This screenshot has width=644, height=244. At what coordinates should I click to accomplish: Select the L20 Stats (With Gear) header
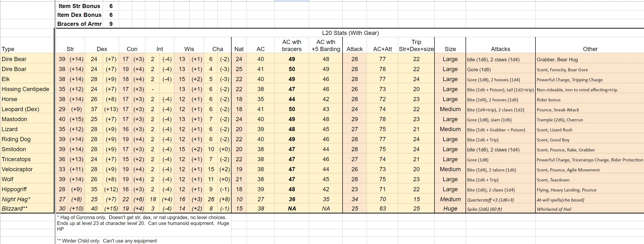click(350, 33)
